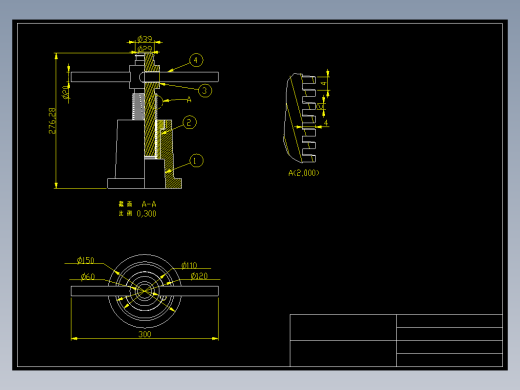The image size is (520, 390).
Task: Click the detail callout letter A
Action: pyautogui.click(x=189, y=99)
